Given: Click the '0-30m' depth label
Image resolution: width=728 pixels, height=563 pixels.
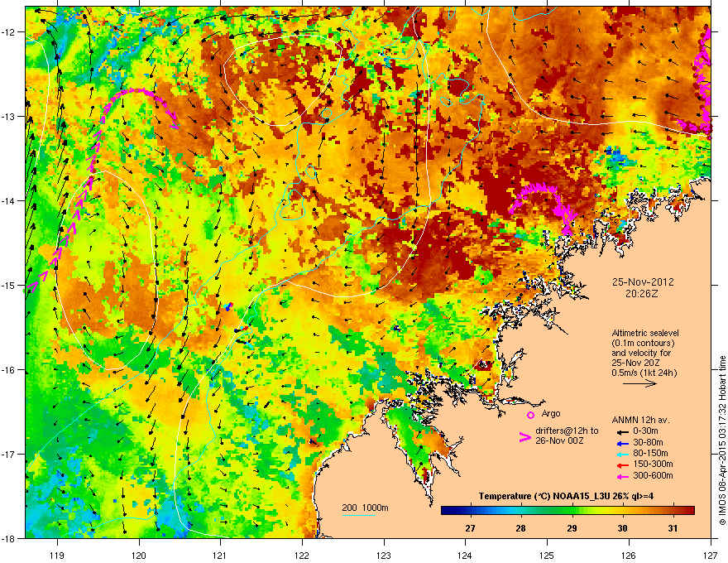Looking at the screenshot, I should pos(645,431).
